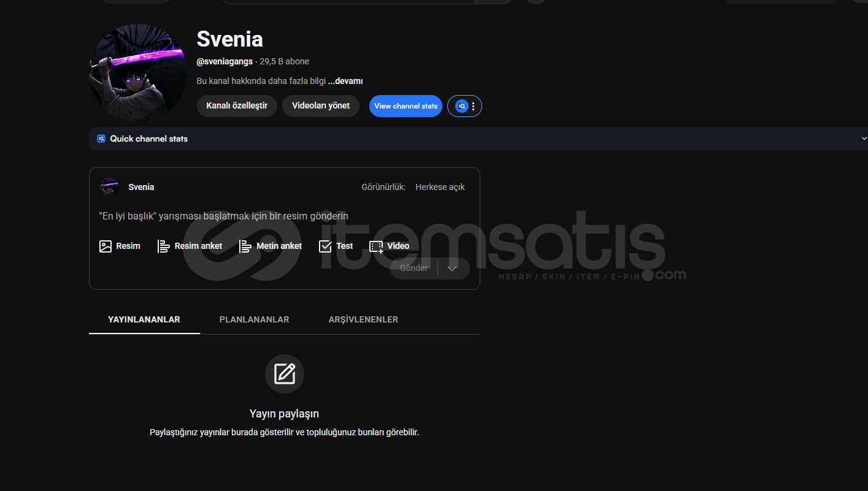Image resolution: width=868 pixels, height=491 pixels.
Task: Create a Resim anket image poll
Action: (190, 246)
